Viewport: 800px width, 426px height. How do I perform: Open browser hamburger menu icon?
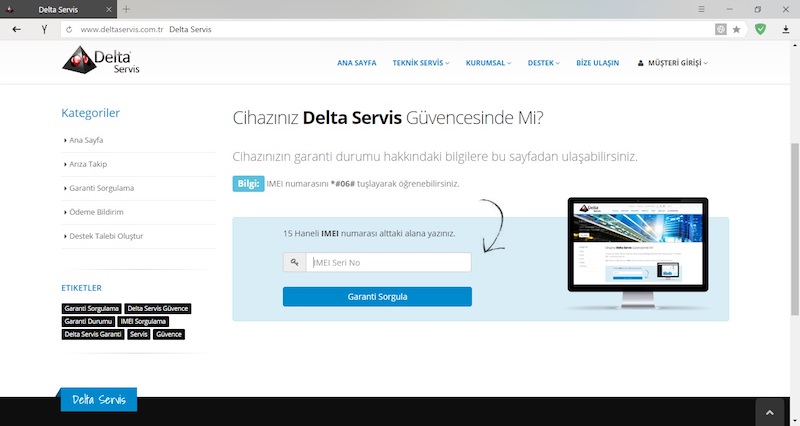tap(702, 9)
